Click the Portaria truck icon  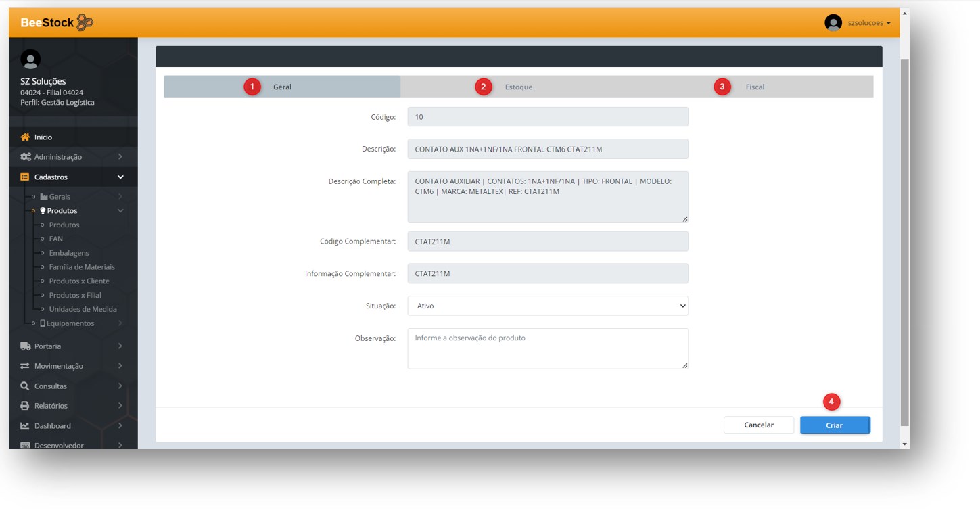[25, 346]
